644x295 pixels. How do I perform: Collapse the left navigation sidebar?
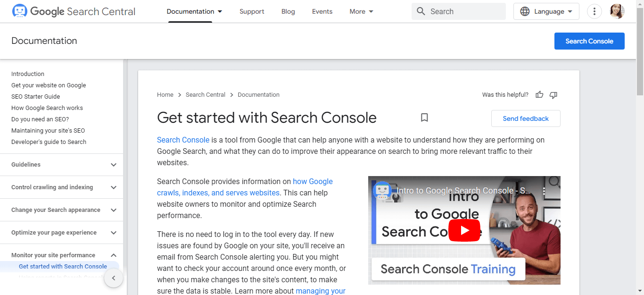(x=113, y=278)
